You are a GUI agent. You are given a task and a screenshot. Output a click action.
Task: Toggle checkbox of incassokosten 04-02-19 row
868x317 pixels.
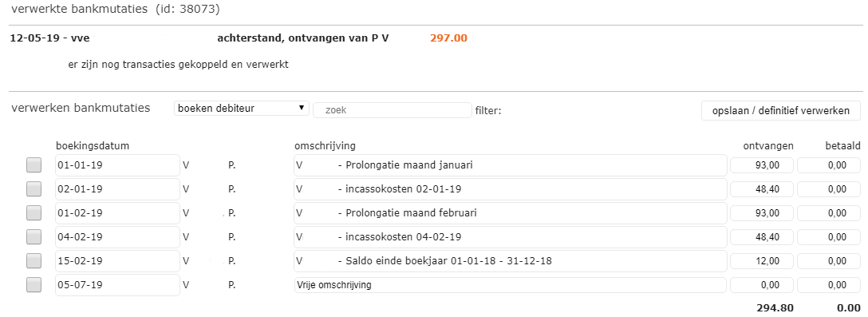pyautogui.click(x=34, y=236)
